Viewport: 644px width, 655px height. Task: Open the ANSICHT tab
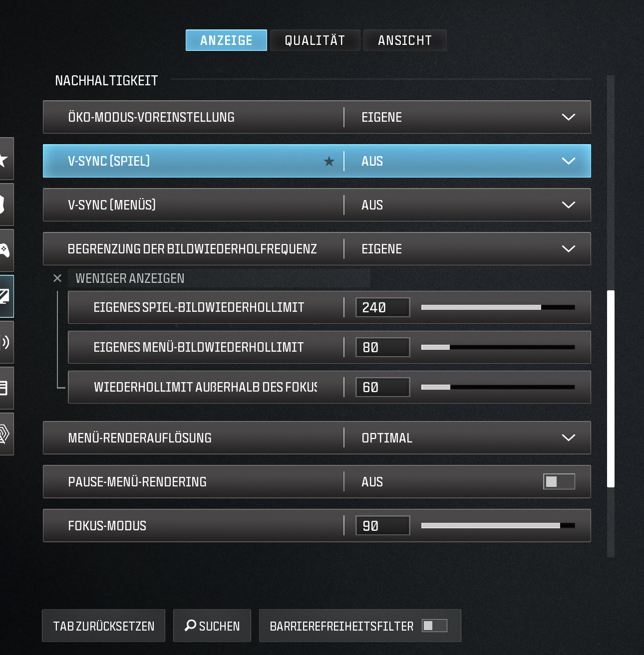[x=405, y=40]
